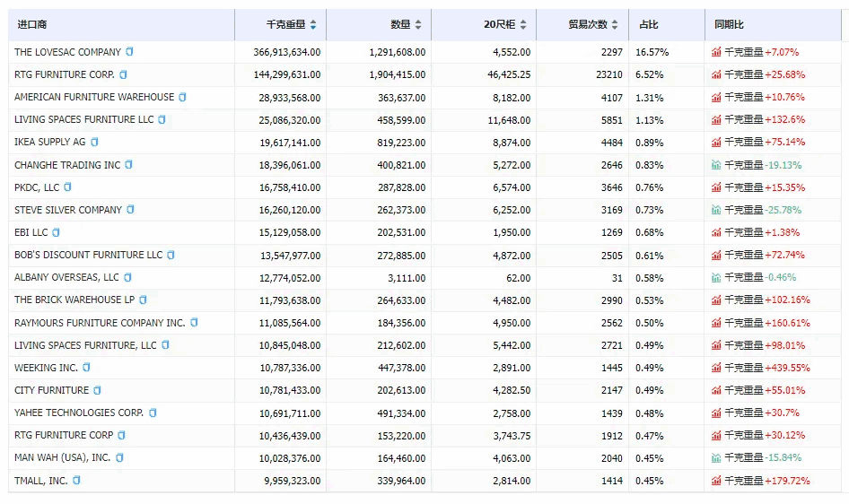Click copy icon next to CITY FURNITURE
The image size is (849, 504).
pos(97,390)
